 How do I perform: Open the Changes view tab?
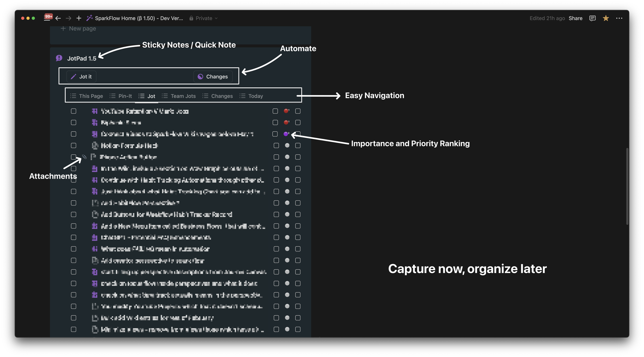click(x=218, y=96)
